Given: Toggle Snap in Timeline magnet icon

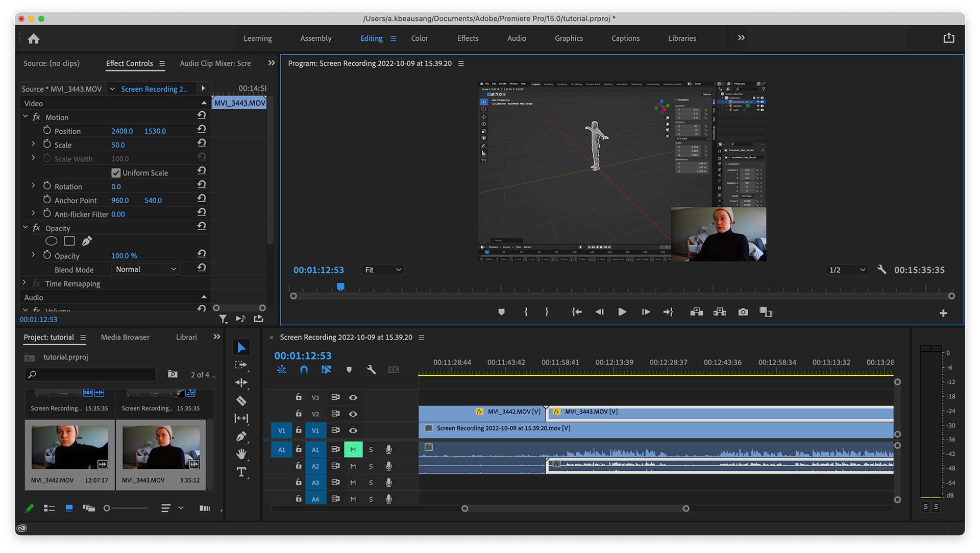Looking at the screenshot, I should [x=304, y=370].
